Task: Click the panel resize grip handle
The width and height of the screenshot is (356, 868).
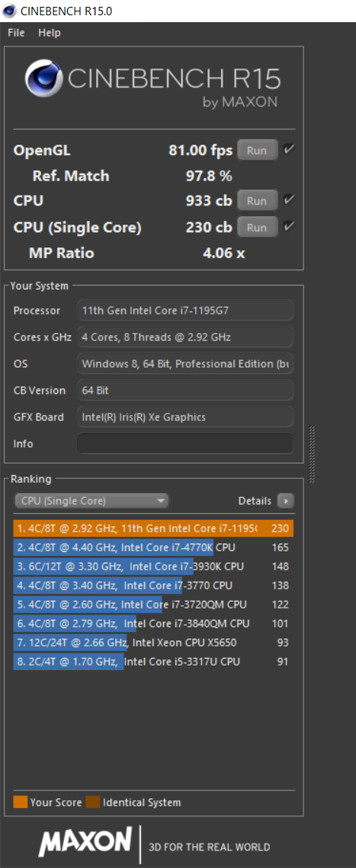Action: (312, 453)
